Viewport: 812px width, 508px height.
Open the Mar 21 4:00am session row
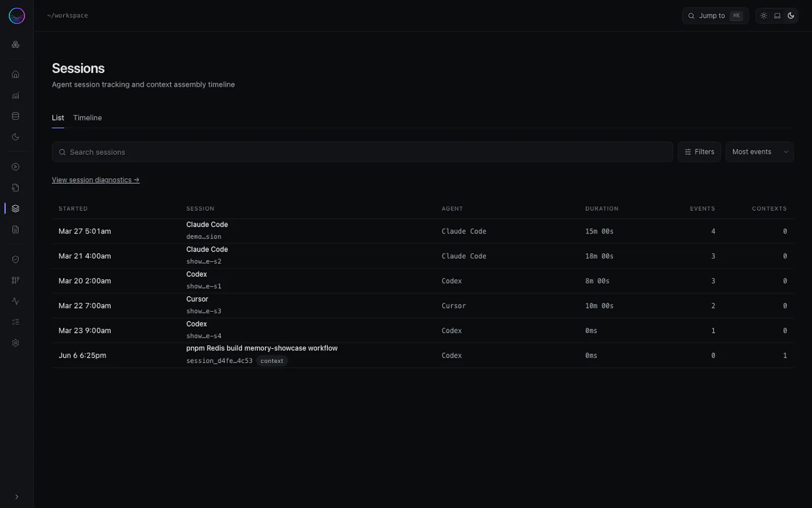click(423, 256)
